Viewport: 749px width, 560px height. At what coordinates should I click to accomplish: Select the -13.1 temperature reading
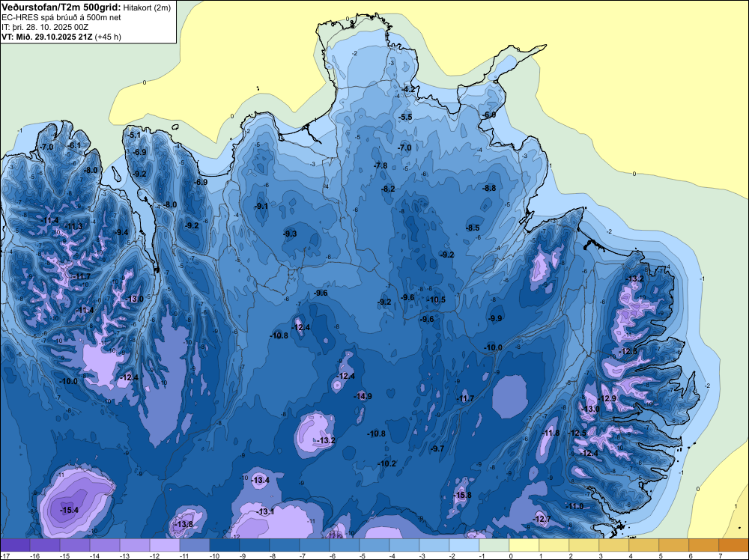point(266,512)
